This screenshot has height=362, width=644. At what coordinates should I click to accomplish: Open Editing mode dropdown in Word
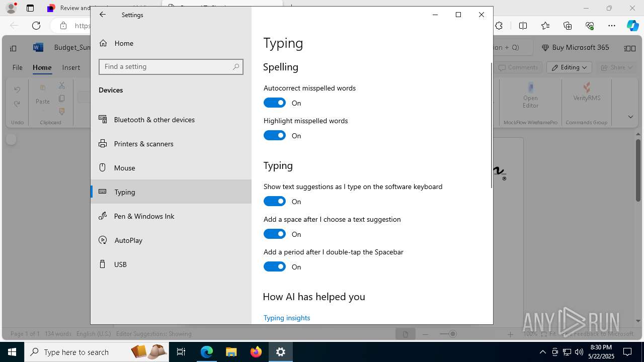[x=570, y=67]
